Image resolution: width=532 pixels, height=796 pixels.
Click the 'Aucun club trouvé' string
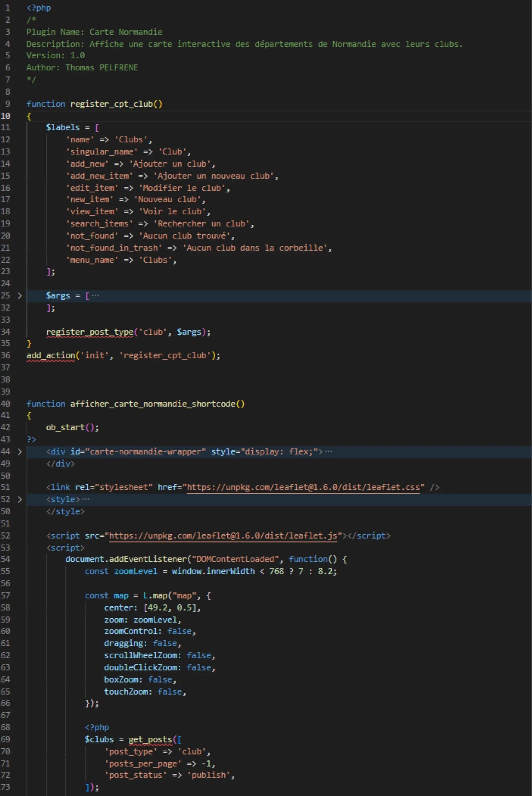point(184,236)
